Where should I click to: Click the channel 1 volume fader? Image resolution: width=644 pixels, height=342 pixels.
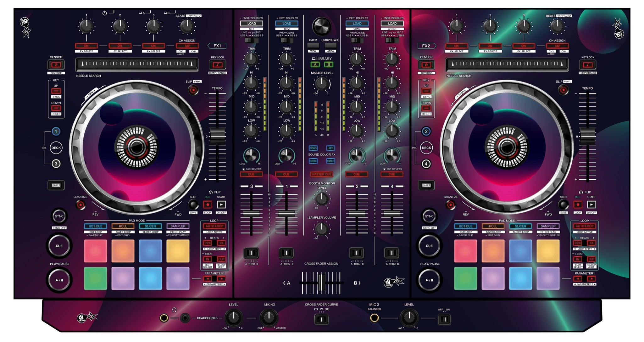pos(286,213)
